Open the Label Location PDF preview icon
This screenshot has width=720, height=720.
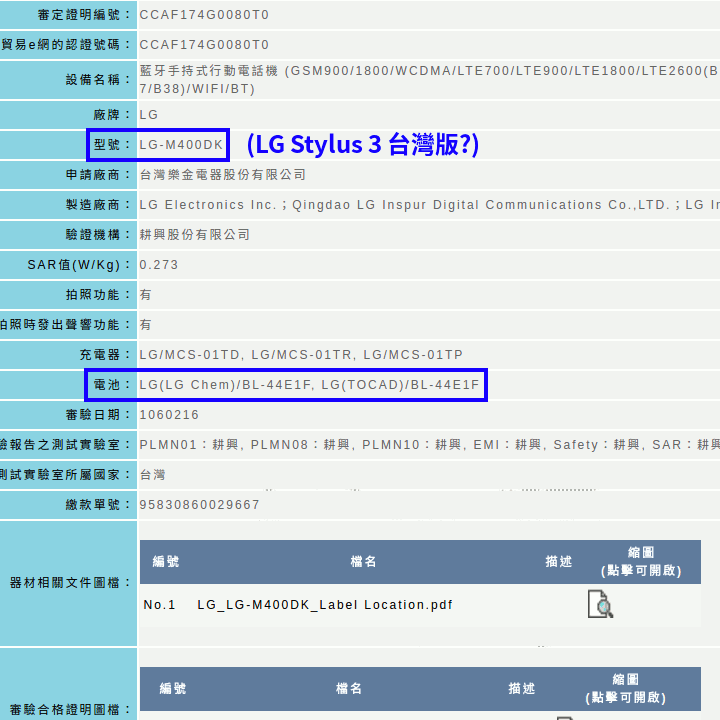tap(600, 604)
